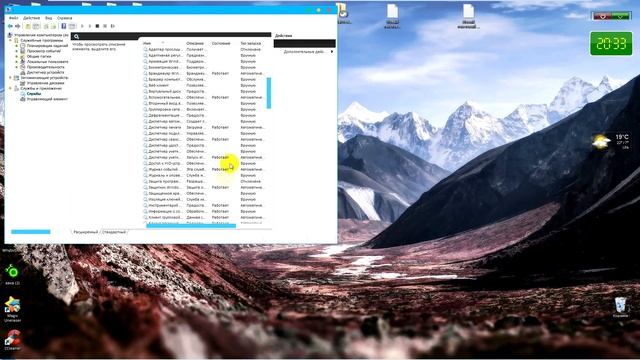Select the Вторичный вход service row
The height and width of the screenshot is (360, 640).
[204, 103]
